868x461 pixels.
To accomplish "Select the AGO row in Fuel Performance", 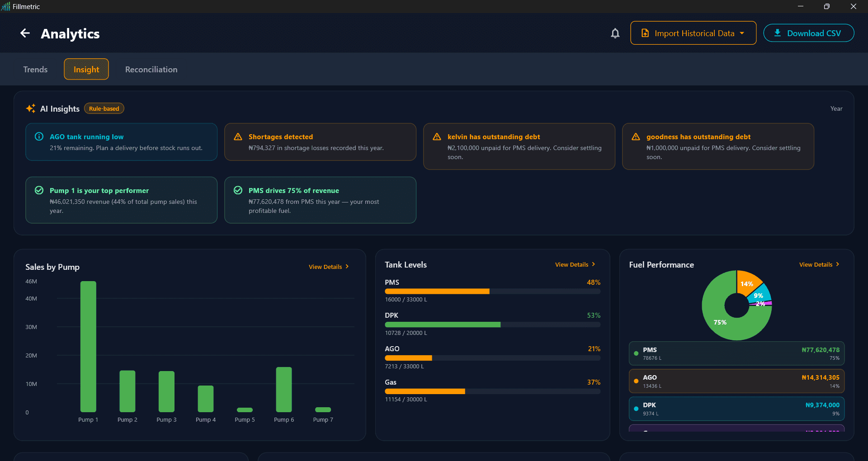I will click(736, 381).
